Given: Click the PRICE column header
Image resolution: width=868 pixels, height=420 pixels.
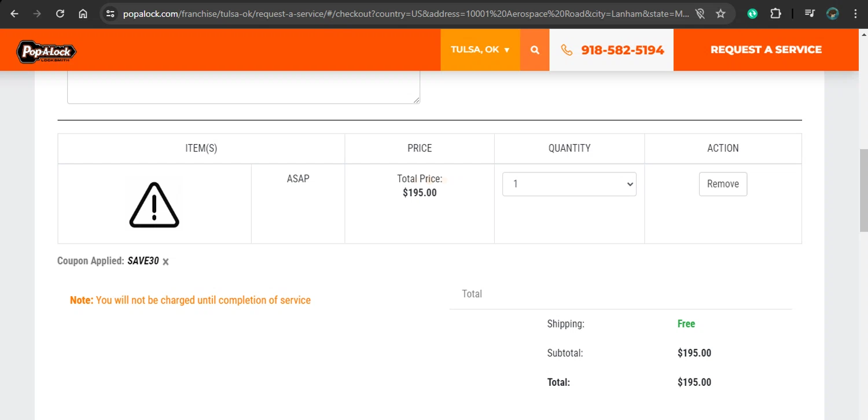Looking at the screenshot, I should (420, 149).
